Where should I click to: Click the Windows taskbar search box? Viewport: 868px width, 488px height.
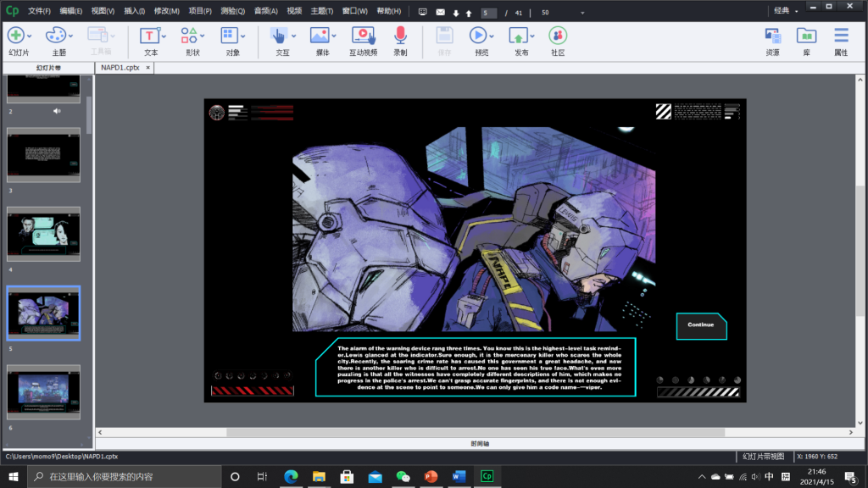[x=125, y=476]
